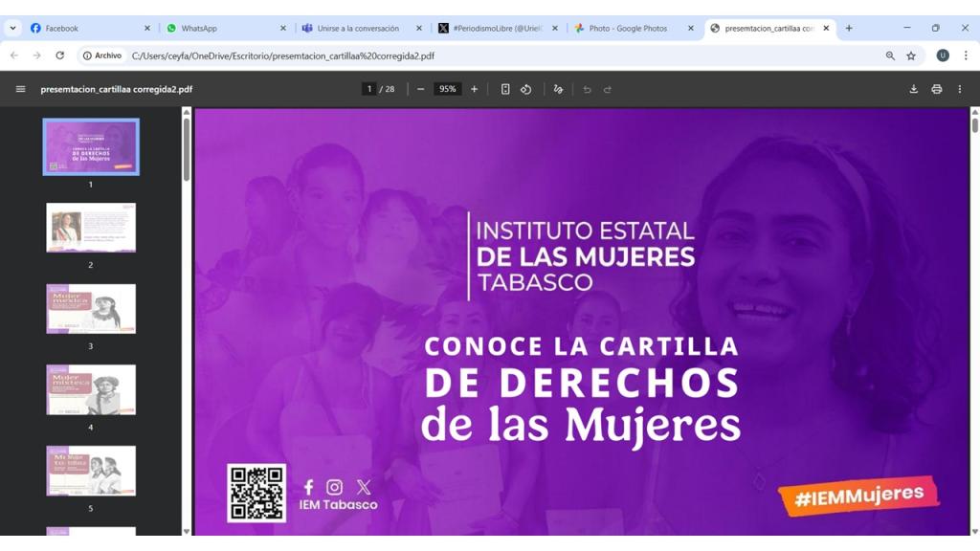This screenshot has height=551, width=980.
Task: Toggle the PDF sidebar menu icon
Action: pos(20,89)
